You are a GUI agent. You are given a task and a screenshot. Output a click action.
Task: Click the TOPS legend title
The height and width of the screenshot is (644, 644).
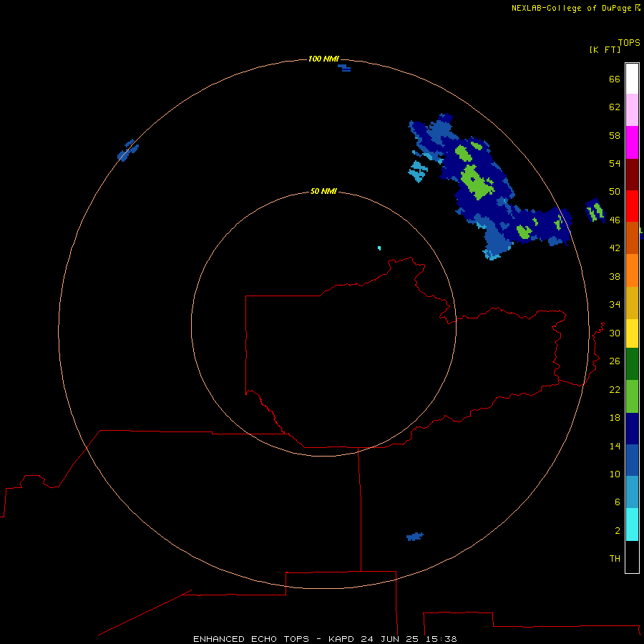pos(629,42)
